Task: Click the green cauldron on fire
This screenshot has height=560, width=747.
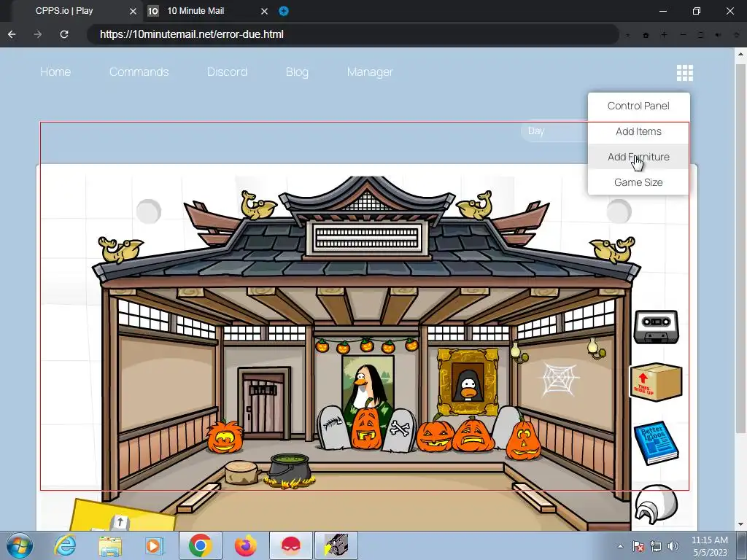Action: (x=289, y=472)
